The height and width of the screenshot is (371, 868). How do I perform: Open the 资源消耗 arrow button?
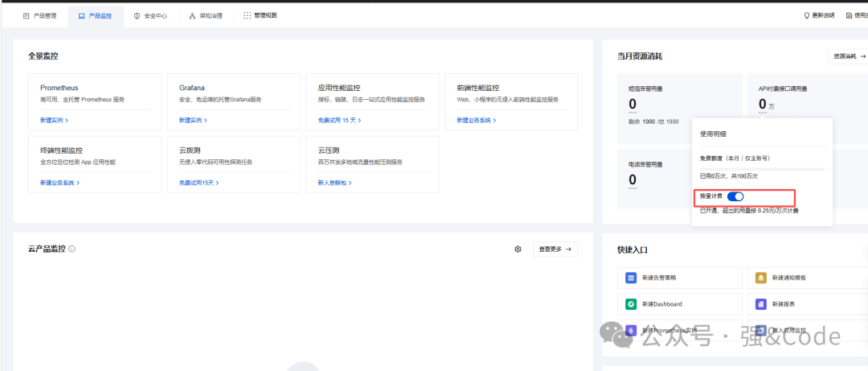[x=847, y=56]
